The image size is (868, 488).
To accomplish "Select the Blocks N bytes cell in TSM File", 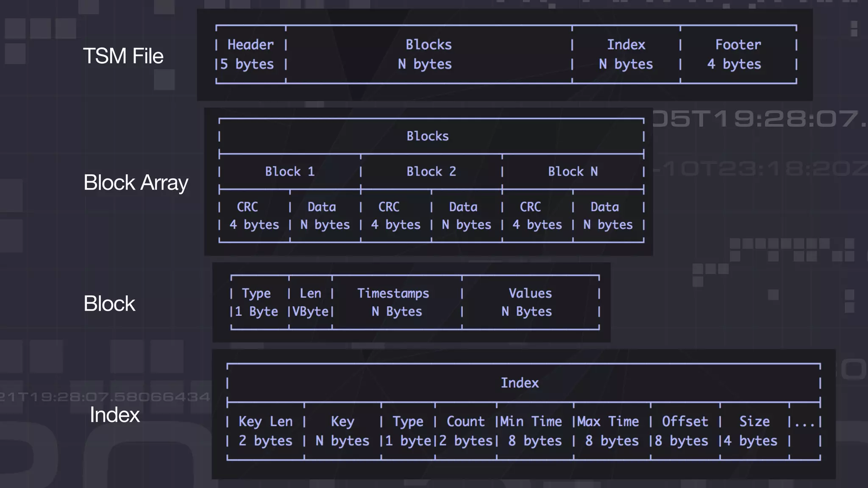I will pyautogui.click(x=428, y=54).
